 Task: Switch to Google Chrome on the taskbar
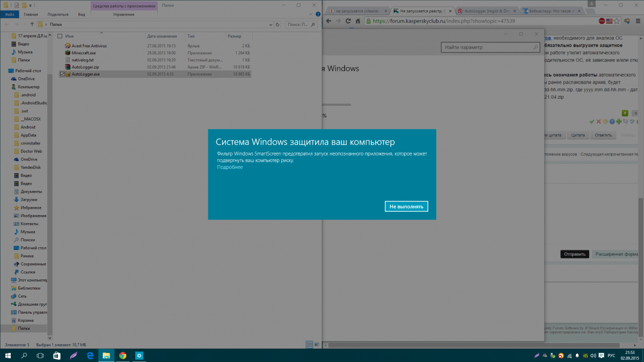point(122,356)
